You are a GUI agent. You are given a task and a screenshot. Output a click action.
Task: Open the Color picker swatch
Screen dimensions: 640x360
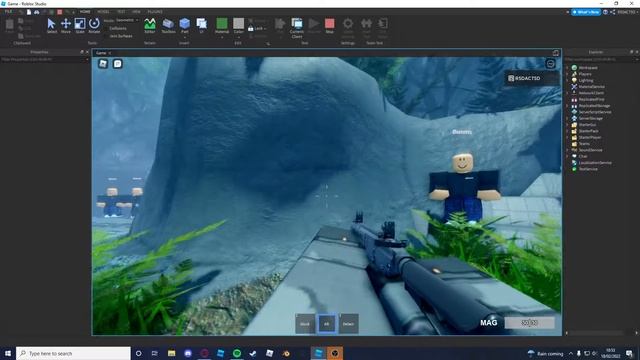tap(238, 25)
